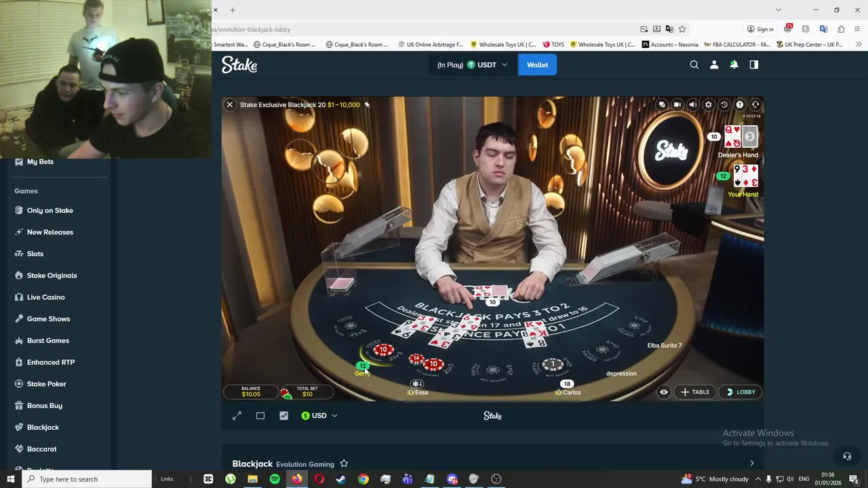Viewport: 868px width, 488px height.
Task: Toggle the right sidebar panel icon
Action: 753,65
